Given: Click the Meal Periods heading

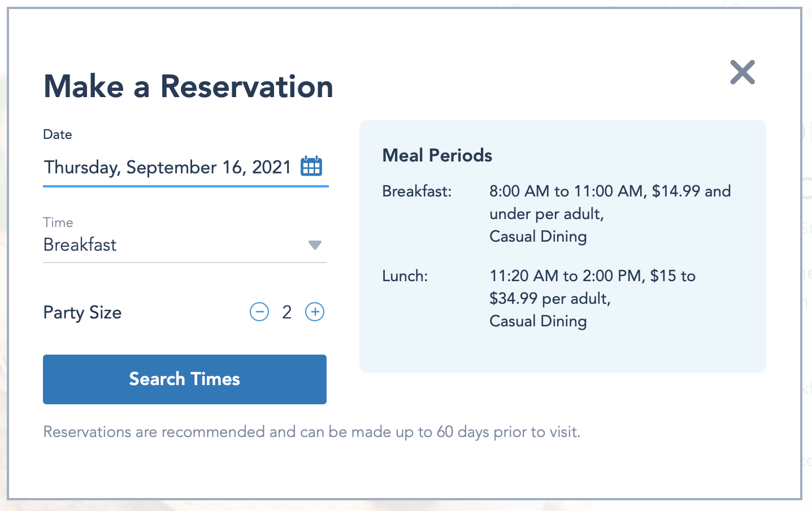Looking at the screenshot, I should (437, 155).
